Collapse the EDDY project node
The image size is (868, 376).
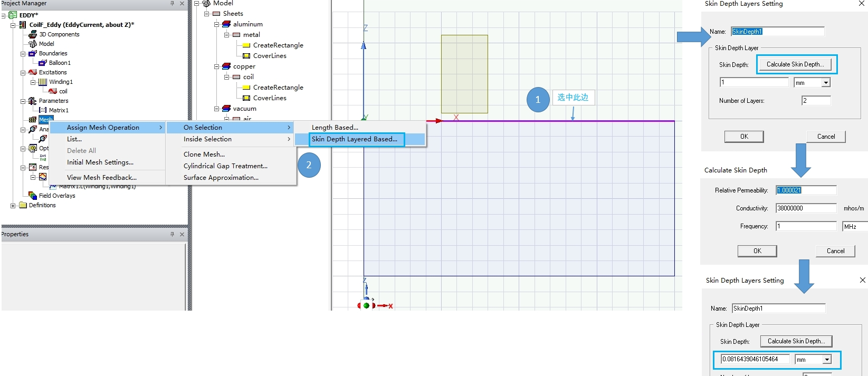point(3,15)
